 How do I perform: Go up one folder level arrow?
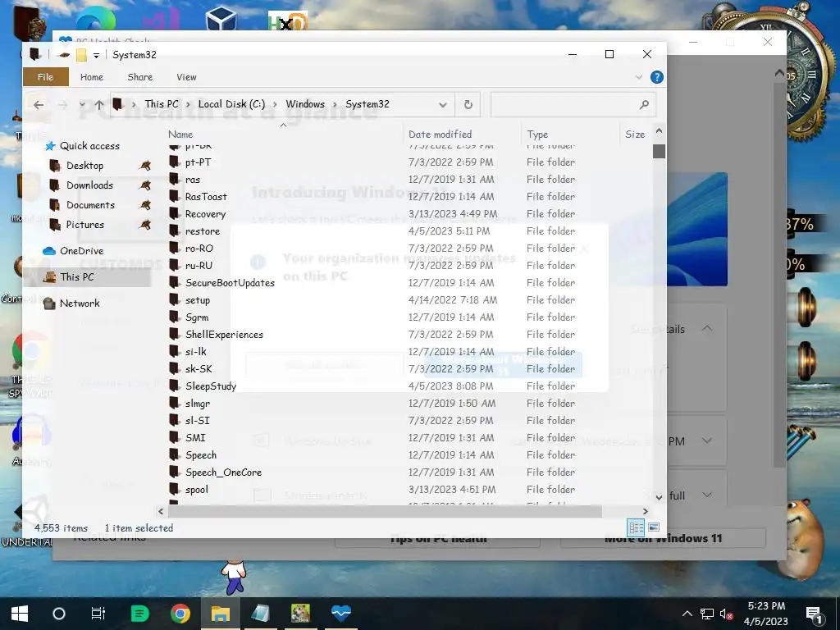pos(99,105)
